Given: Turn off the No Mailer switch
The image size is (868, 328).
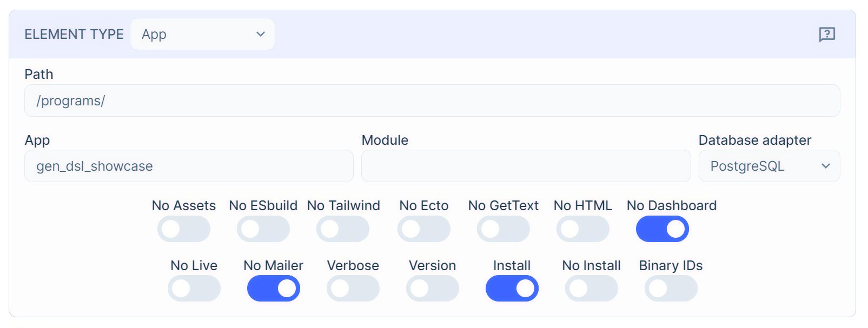Looking at the screenshot, I should coord(274,289).
